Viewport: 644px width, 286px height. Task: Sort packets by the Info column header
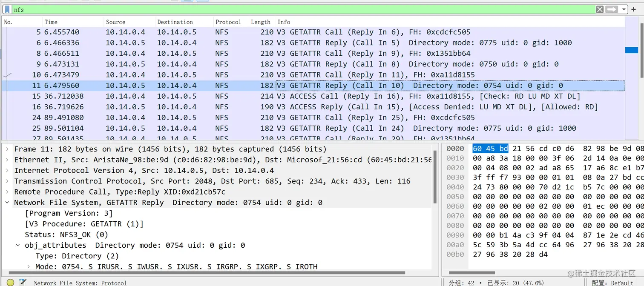pos(450,22)
